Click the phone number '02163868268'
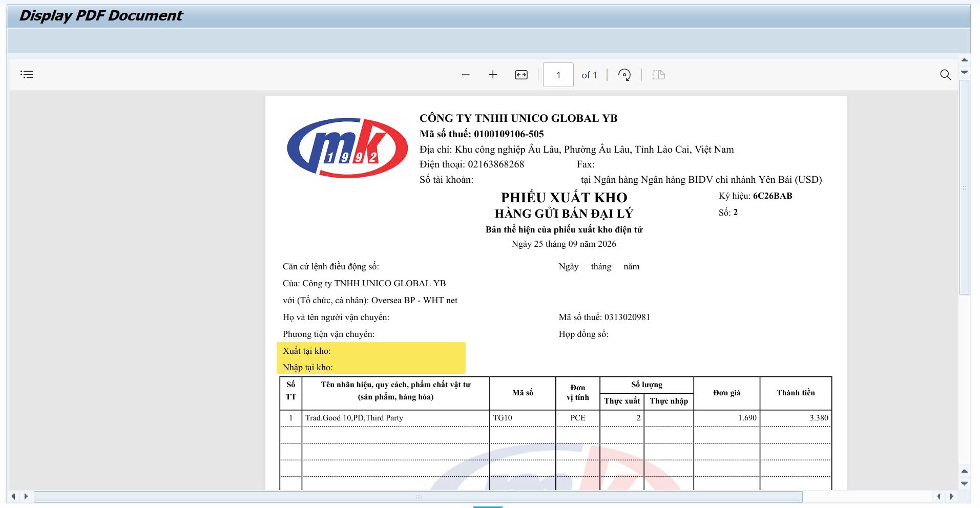 tap(496, 164)
